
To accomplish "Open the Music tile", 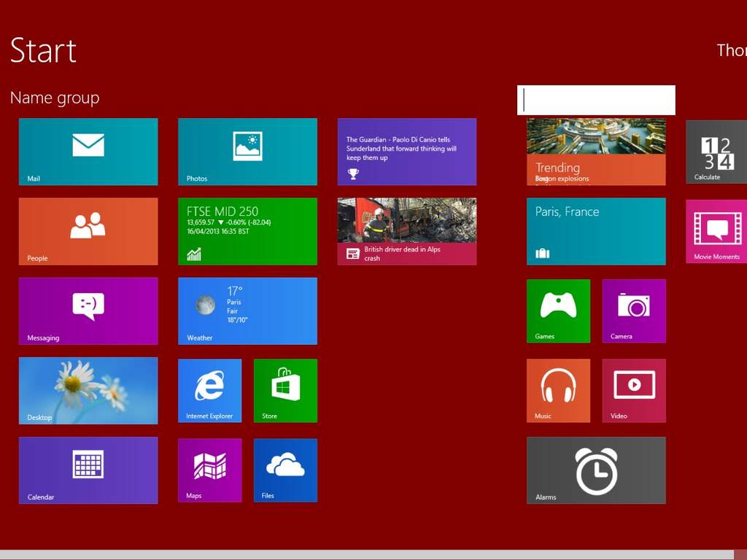I will [x=558, y=391].
